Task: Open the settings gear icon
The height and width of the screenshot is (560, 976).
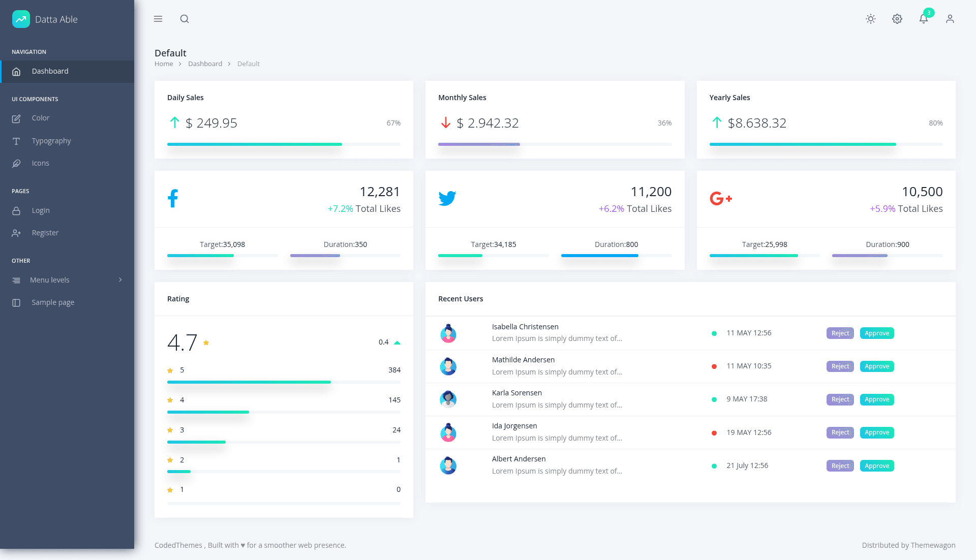Action: [897, 19]
